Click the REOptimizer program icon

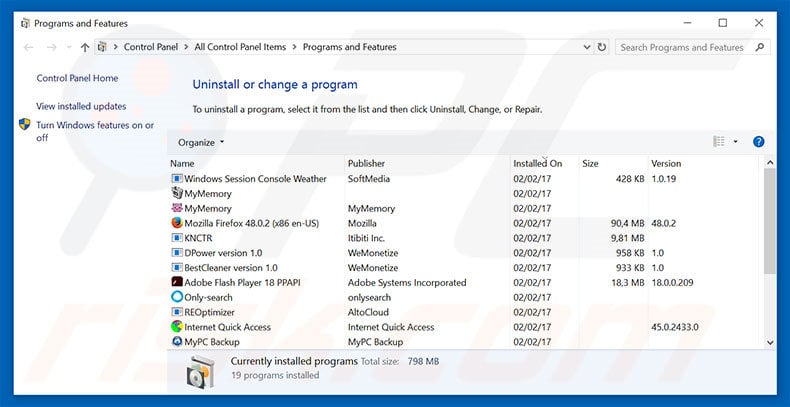(x=177, y=312)
